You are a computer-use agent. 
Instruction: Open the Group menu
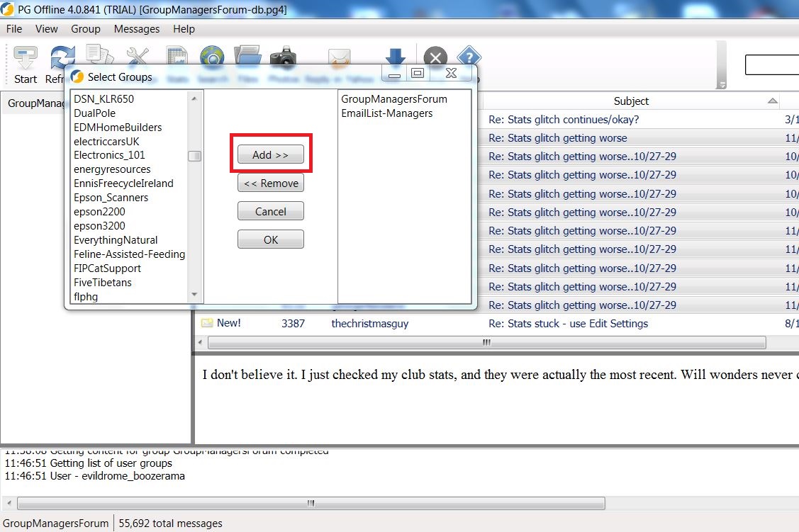pyautogui.click(x=86, y=29)
